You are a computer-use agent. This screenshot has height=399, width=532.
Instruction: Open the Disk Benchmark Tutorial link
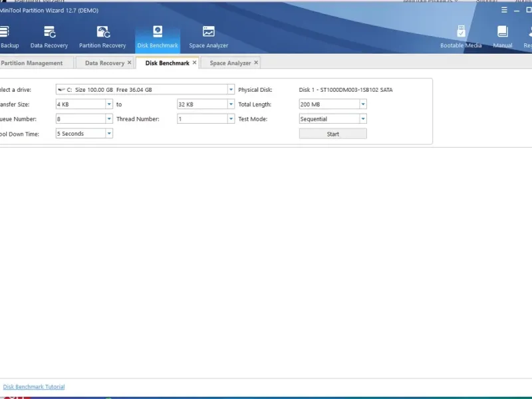pos(34,387)
